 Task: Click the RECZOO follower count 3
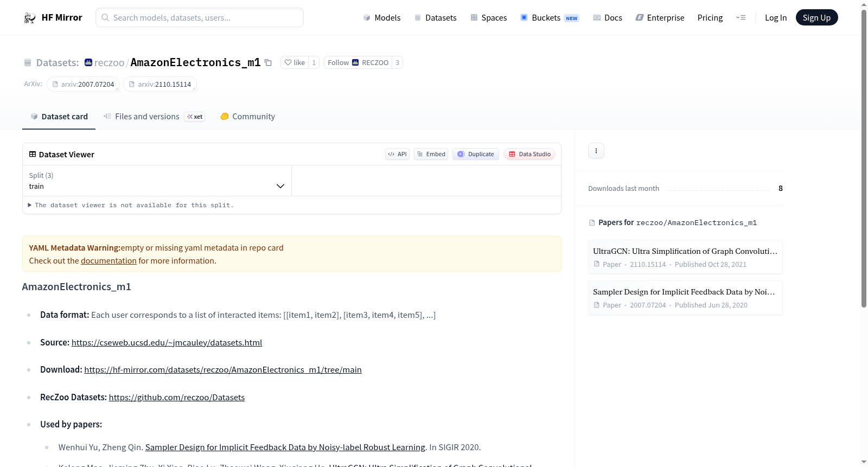(x=397, y=62)
